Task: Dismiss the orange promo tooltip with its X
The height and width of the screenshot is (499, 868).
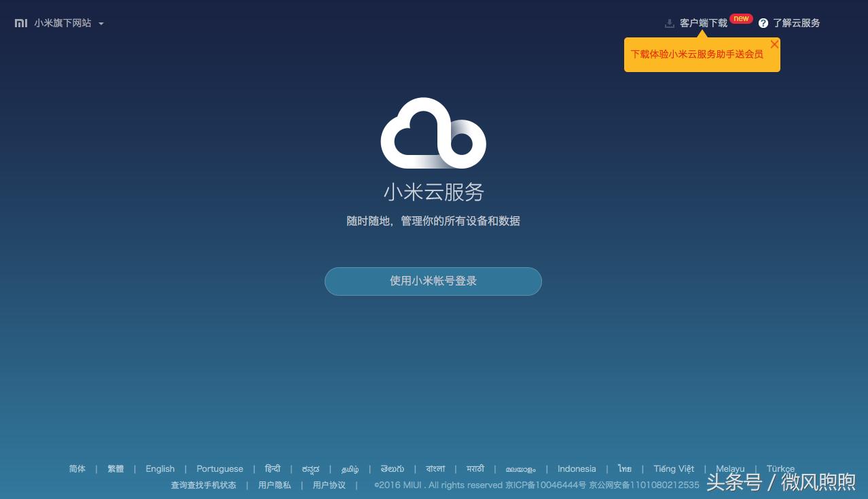Action: point(774,44)
